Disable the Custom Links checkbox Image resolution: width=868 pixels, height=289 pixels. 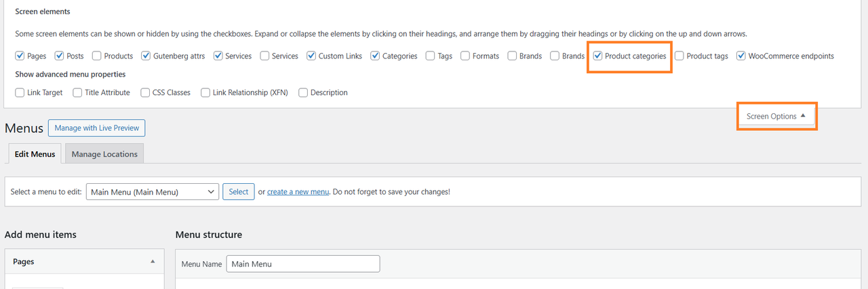(311, 56)
